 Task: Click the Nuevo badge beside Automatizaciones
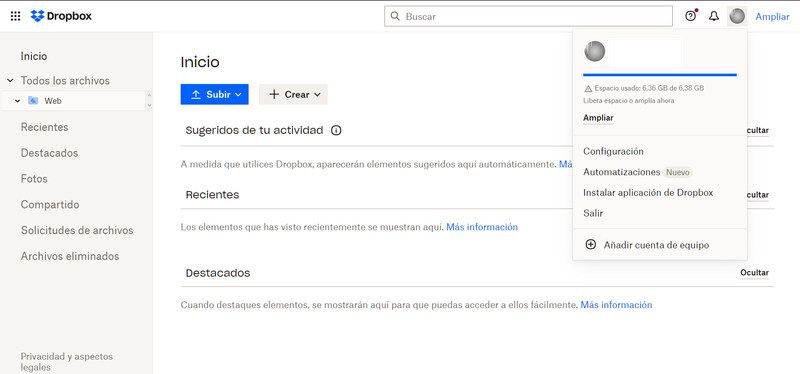pyautogui.click(x=678, y=172)
